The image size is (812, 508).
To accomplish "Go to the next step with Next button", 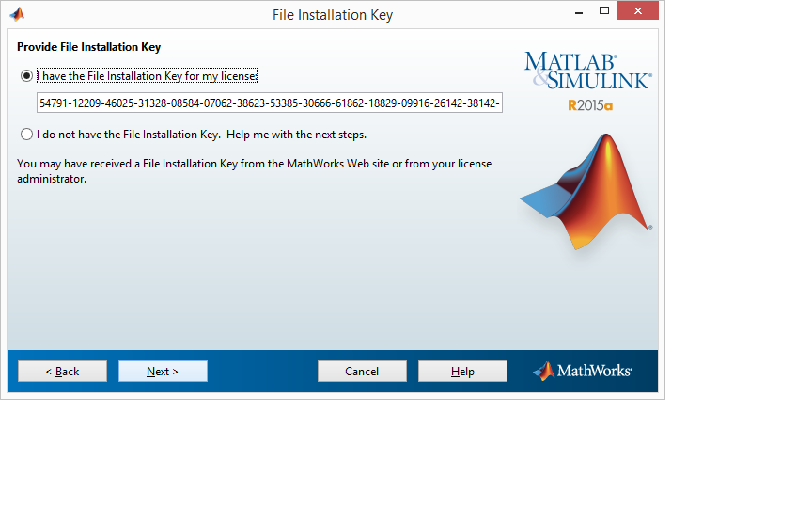I will pyautogui.click(x=163, y=372).
